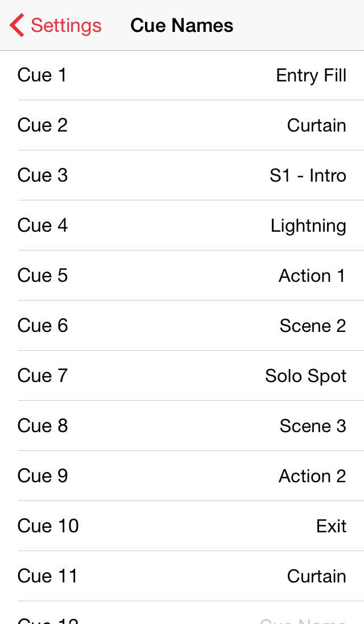Edit the Action 2 cue name
364x624 pixels.
[312, 476]
